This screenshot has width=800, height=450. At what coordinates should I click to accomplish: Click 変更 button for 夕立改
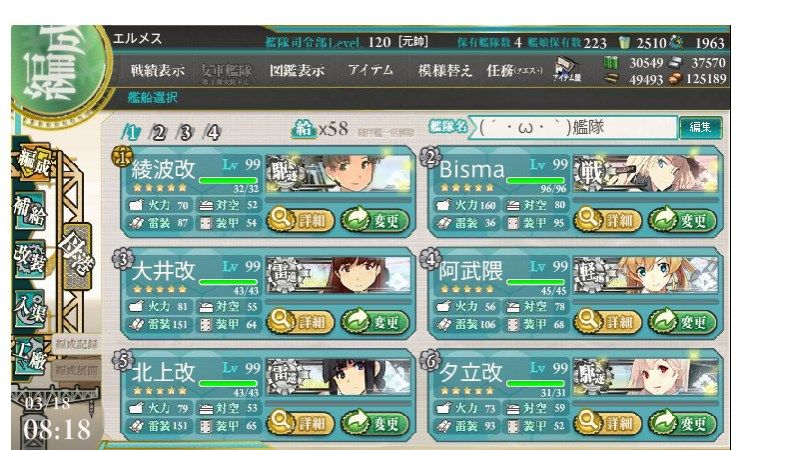coord(682,423)
